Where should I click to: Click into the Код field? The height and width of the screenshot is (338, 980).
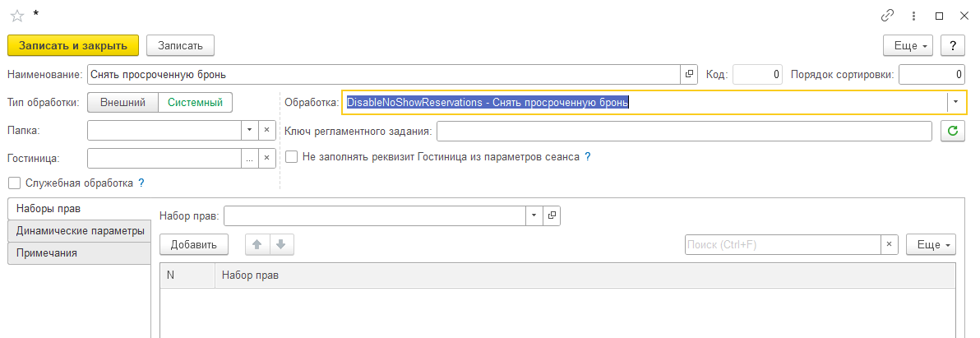coord(757,74)
